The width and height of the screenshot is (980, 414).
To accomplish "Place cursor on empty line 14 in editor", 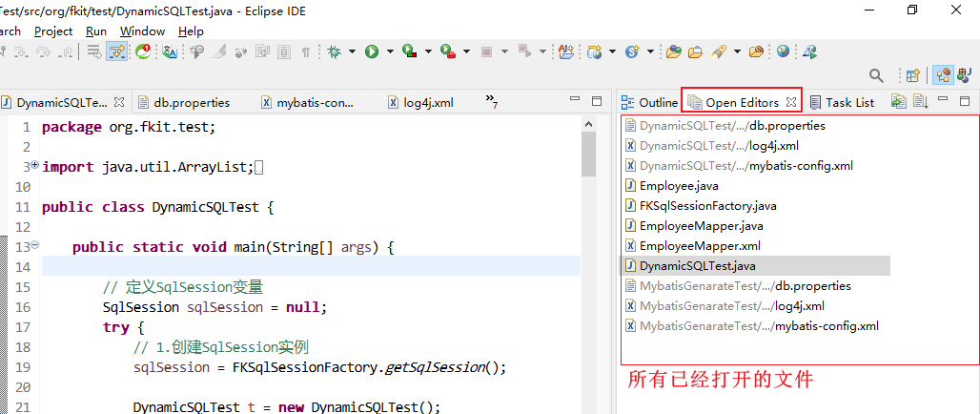I will tap(311, 266).
